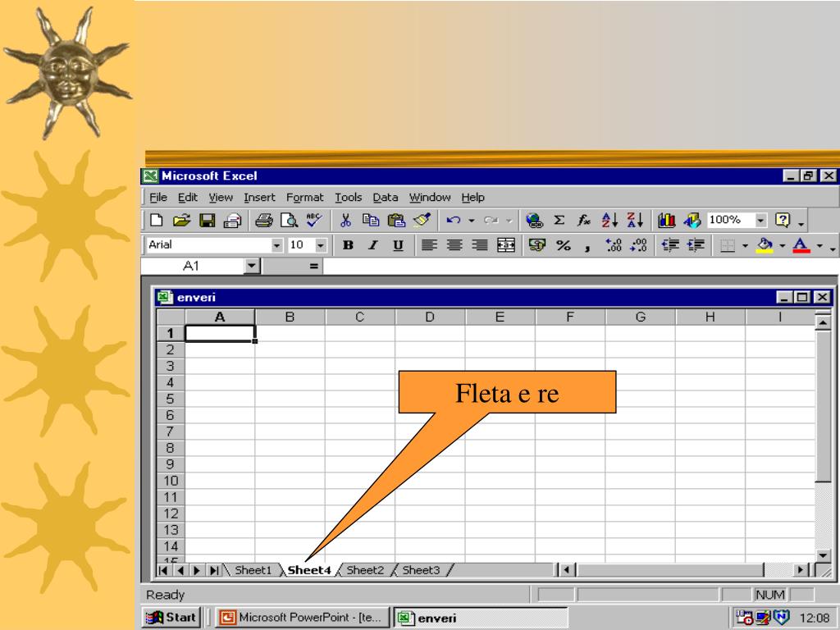Open the Tools menu
Viewport: 840px width, 630px height.
pos(348,197)
